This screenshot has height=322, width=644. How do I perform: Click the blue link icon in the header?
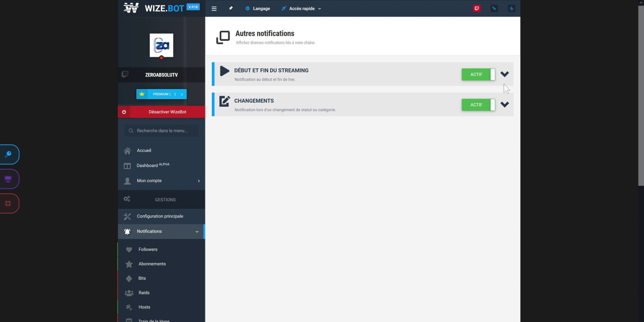(x=494, y=8)
